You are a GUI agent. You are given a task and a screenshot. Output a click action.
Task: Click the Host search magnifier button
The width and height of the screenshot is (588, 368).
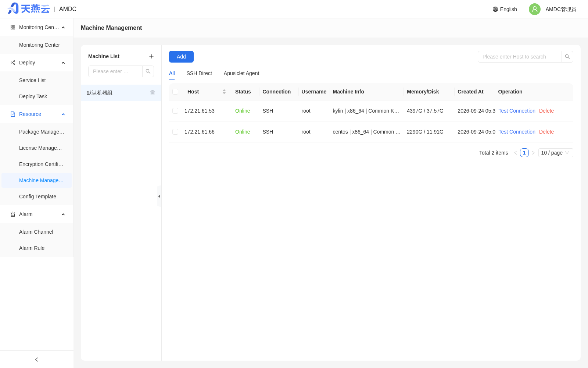(567, 57)
